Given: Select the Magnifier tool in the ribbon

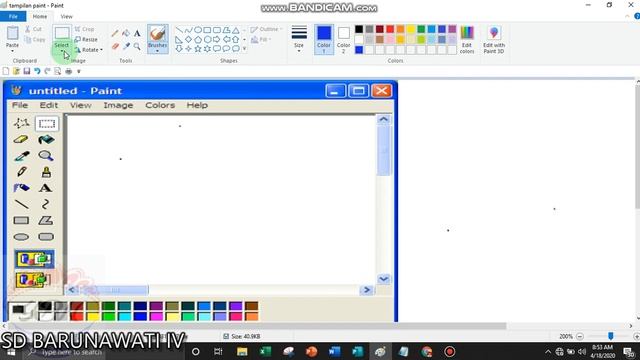Looking at the screenshot, I should coord(137,47).
